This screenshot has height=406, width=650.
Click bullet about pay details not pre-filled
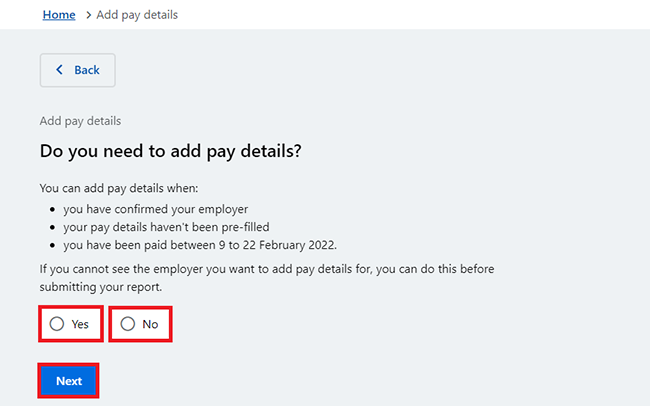point(166,227)
